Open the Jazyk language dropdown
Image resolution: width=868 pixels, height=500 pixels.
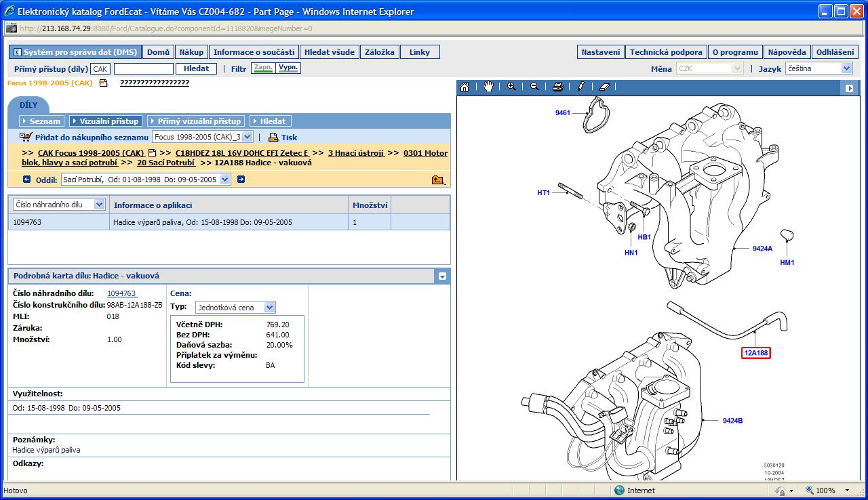[846, 68]
